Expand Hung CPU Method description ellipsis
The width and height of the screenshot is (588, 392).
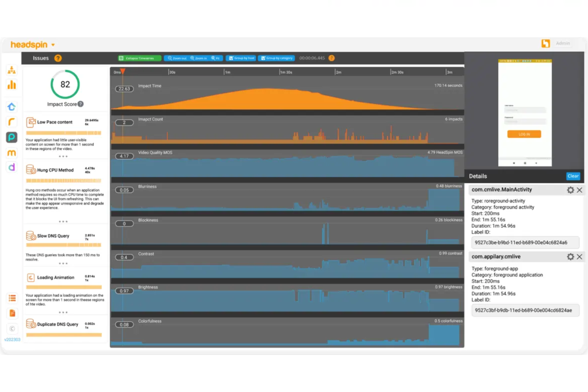pyautogui.click(x=63, y=221)
